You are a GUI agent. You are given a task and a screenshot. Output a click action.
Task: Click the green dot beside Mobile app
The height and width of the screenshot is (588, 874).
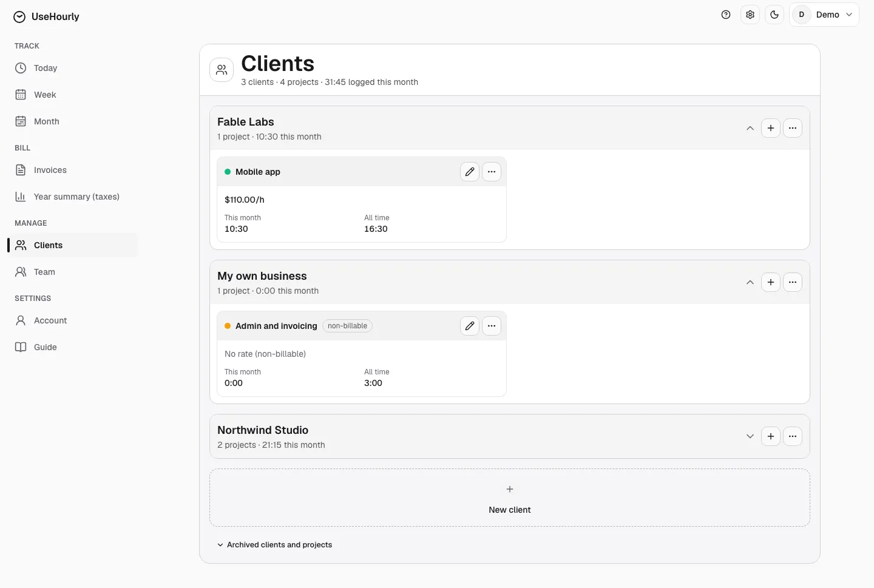coord(228,172)
